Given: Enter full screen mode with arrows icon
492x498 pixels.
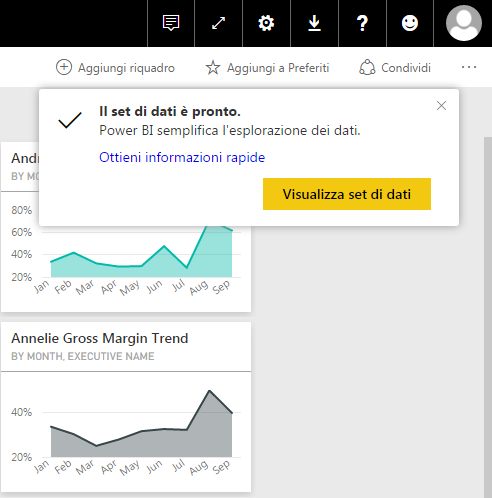Looking at the screenshot, I should click(x=218, y=23).
